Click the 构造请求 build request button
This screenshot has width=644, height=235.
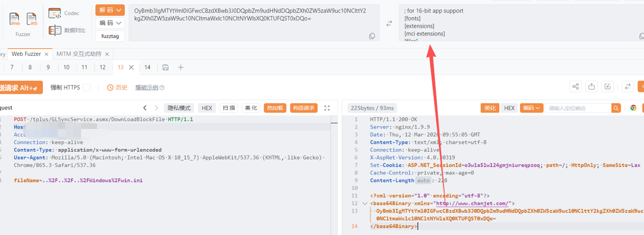point(304,108)
